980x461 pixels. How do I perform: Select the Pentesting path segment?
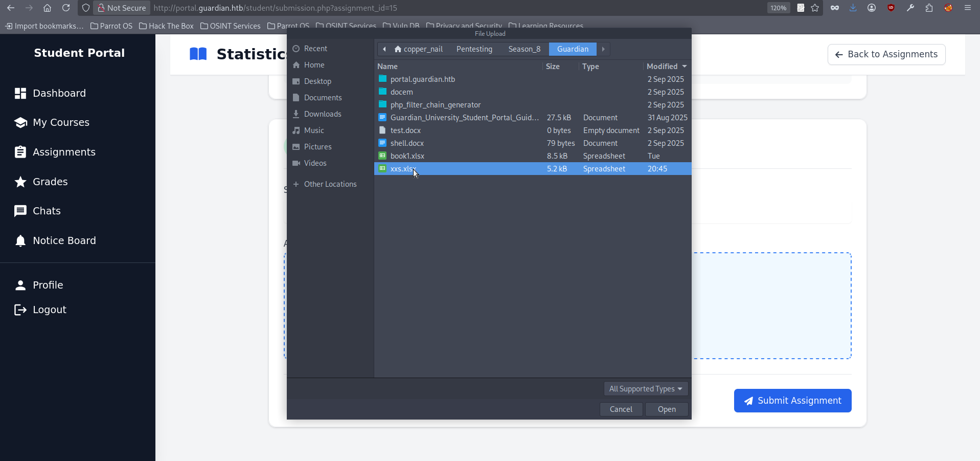pos(474,49)
